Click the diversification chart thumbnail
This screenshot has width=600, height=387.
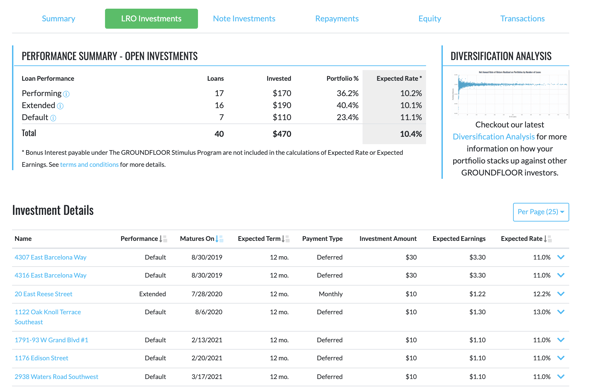510,94
